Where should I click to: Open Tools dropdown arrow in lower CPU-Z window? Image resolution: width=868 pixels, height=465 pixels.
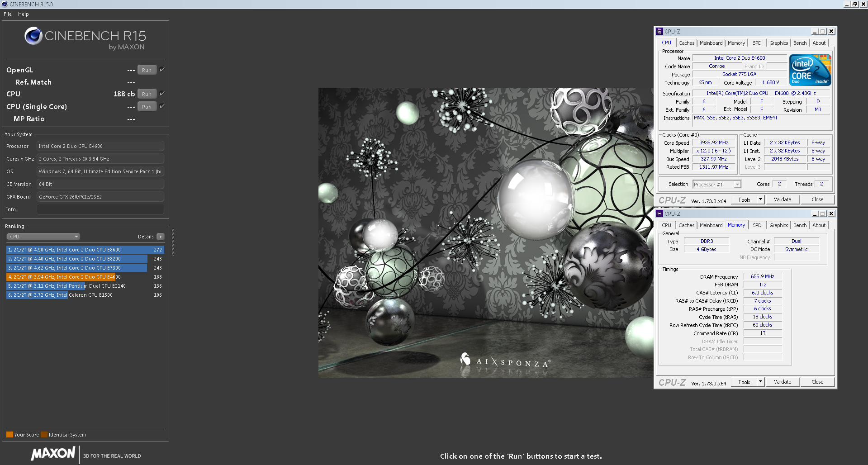760,382
